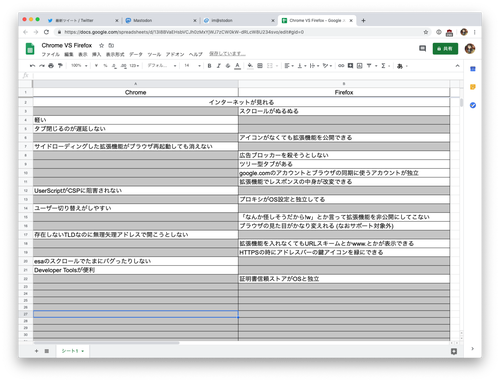Open the シート1 sheet tab
500x382 pixels.
tap(72, 351)
